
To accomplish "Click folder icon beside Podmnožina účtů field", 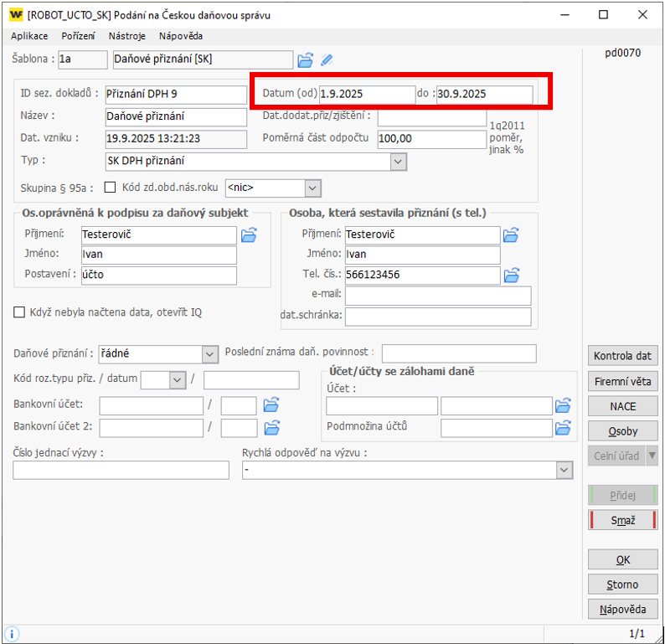I will click(563, 427).
